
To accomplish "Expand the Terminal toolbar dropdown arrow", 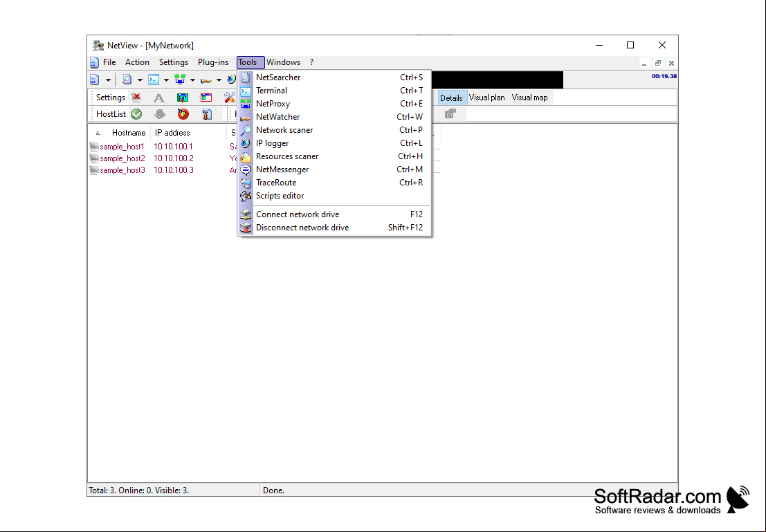I will (166, 80).
